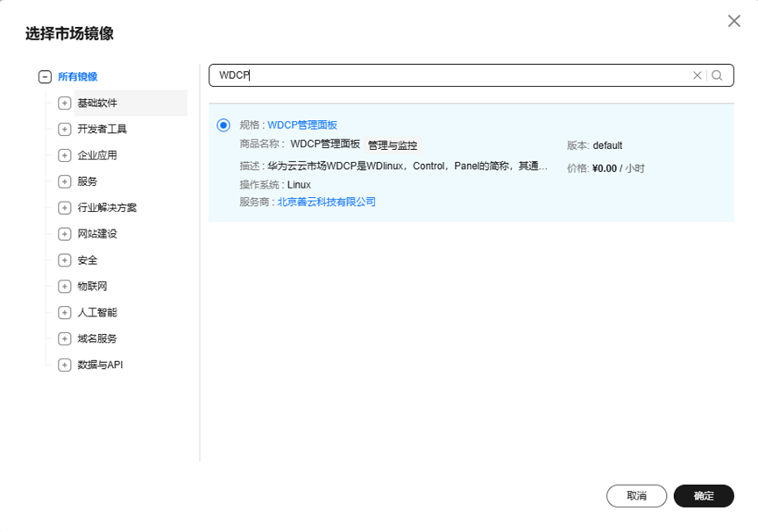Screen dimensions: 758x532
Task: Expand the 企业应用 category
Action: tap(64, 155)
